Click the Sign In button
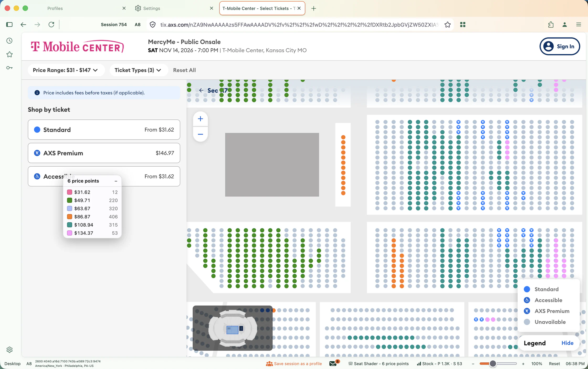Image resolution: width=588 pixels, height=369 pixels. tap(560, 47)
